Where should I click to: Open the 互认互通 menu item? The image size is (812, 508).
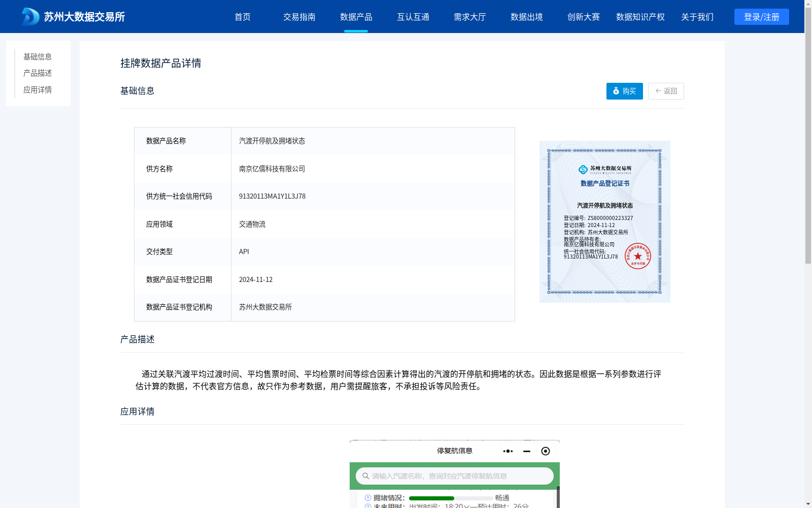(413, 17)
